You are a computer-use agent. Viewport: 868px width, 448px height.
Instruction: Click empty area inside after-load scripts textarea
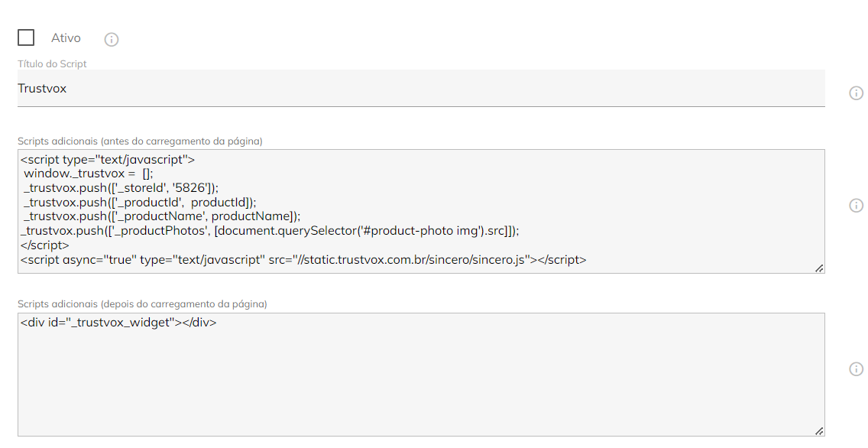pyautogui.click(x=421, y=382)
